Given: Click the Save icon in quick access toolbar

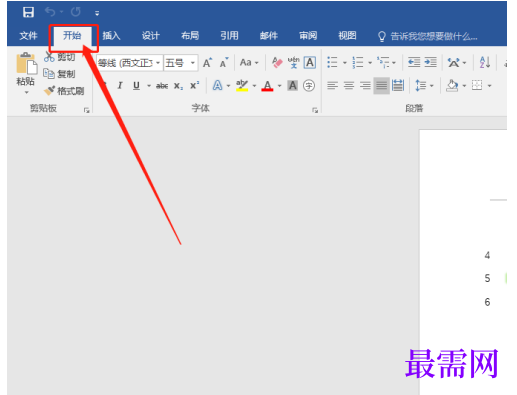Looking at the screenshot, I should click(x=28, y=12).
